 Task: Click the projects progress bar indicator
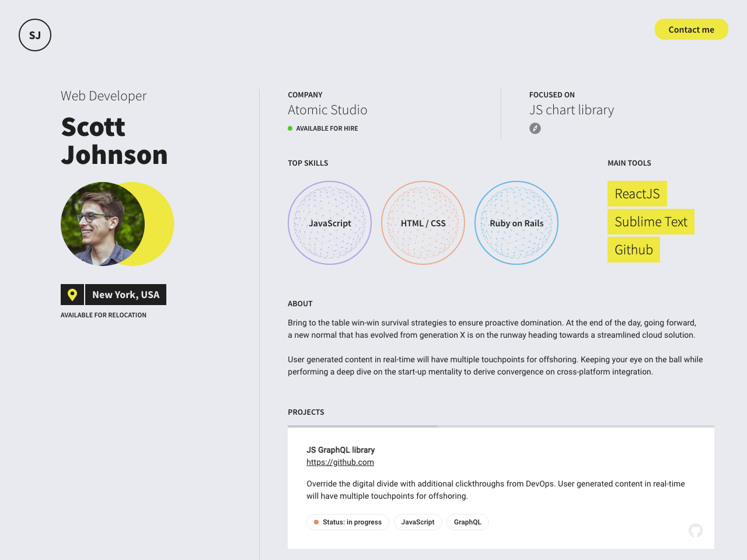[362, 426]
